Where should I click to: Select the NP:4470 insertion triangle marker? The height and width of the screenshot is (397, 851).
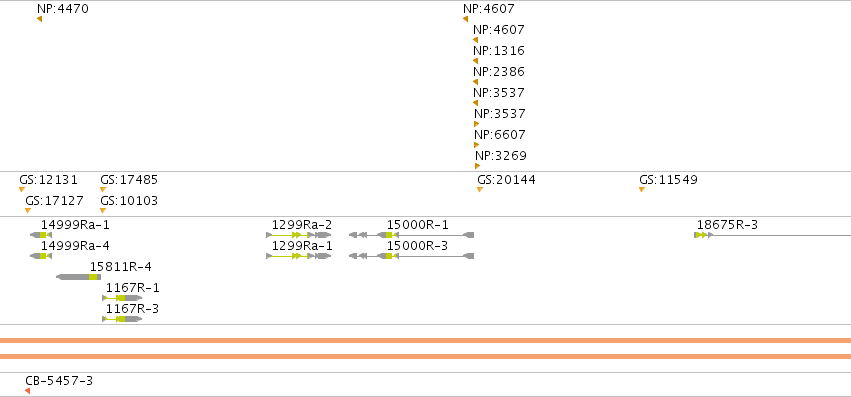(39, 19)
